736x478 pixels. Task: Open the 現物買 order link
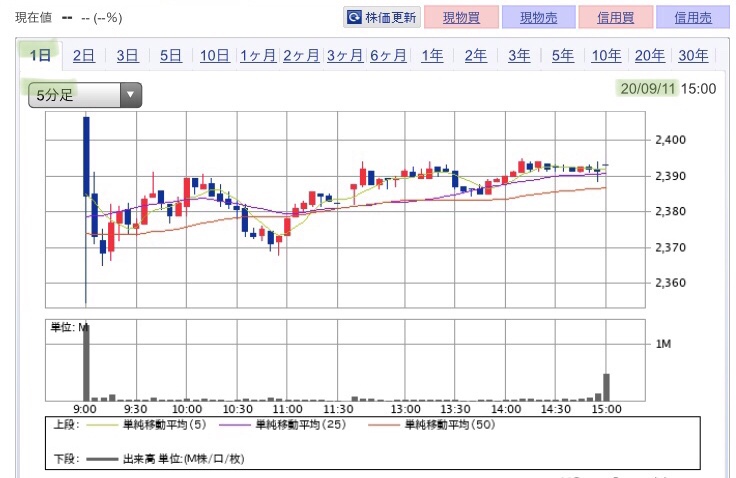point(461,17)
